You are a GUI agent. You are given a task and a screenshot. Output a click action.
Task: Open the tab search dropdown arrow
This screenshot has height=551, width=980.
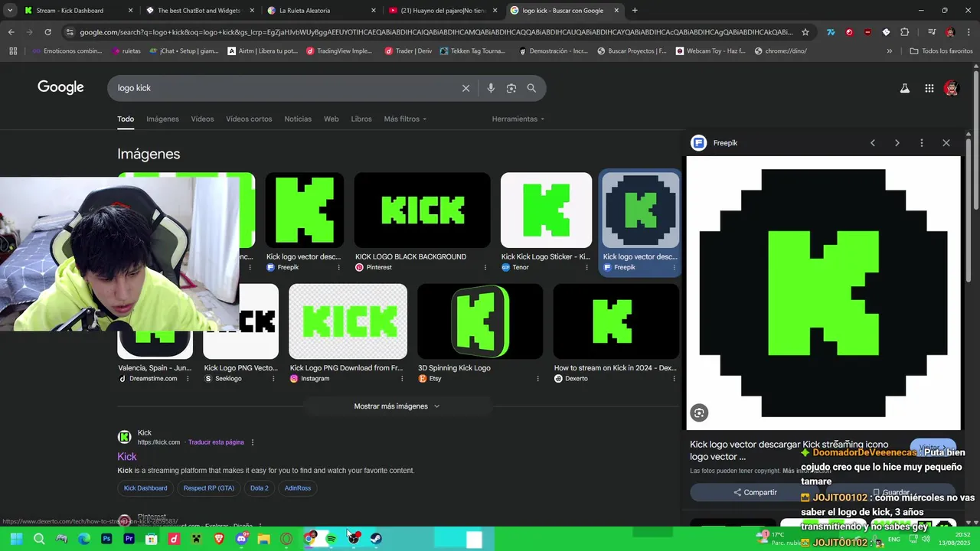coord(10,11)
